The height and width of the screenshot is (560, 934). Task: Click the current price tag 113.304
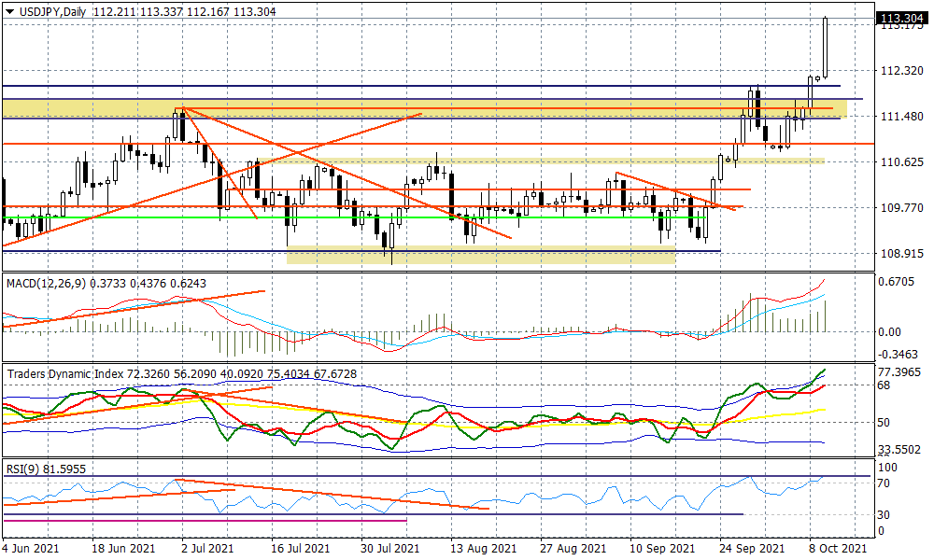point(902,19)
